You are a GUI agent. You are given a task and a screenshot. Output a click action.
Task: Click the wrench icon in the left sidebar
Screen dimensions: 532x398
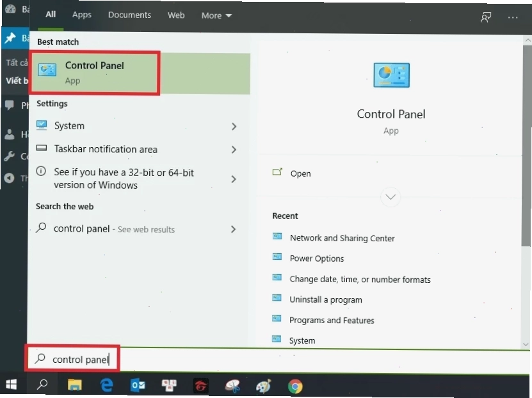[10, 156]
